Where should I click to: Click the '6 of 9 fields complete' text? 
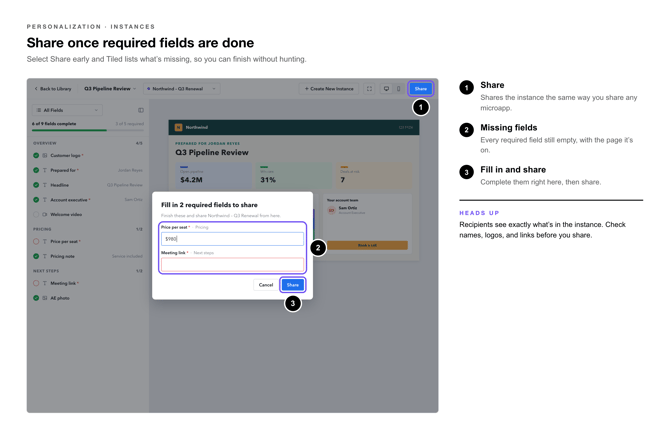[x=54, y=124]
